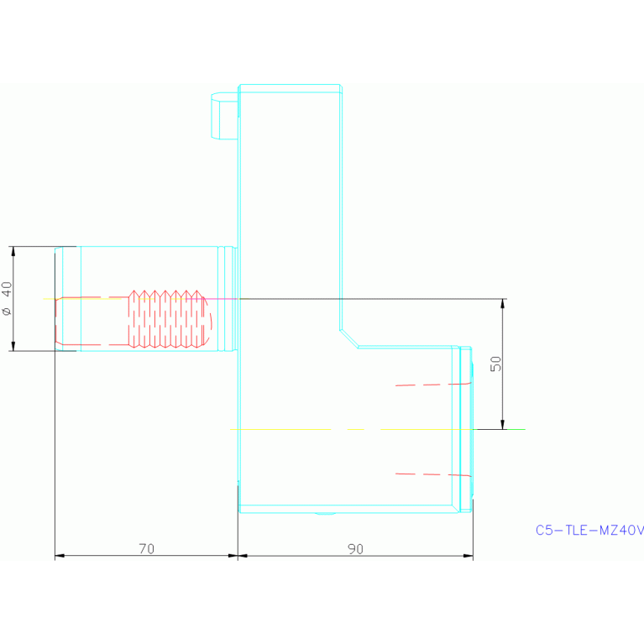The height and width of the screenshot is (644, 644).
Task: Click the top arrowhead of the 50 dimension
Action: tap(502, 304)
